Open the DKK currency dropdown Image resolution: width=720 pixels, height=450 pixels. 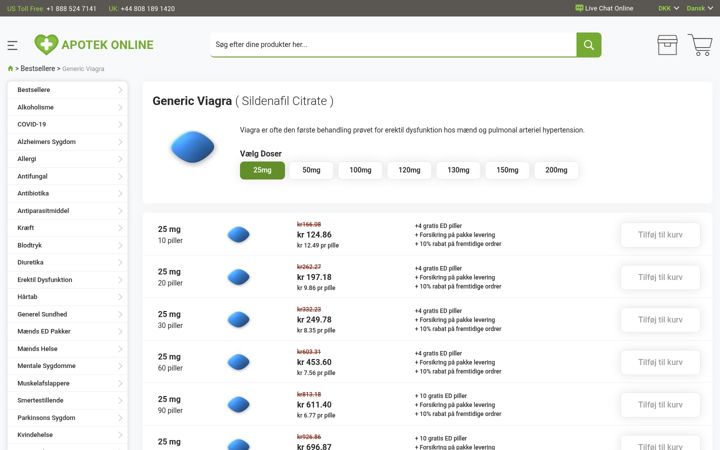click(x=668, y=8)
